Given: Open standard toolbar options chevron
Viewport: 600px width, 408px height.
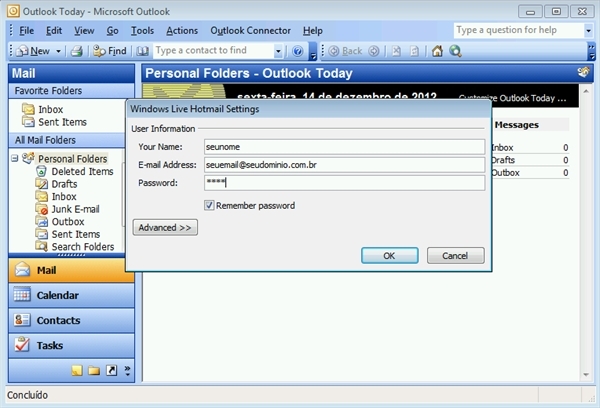Looking at the screenshot, I should coord(313,51).
